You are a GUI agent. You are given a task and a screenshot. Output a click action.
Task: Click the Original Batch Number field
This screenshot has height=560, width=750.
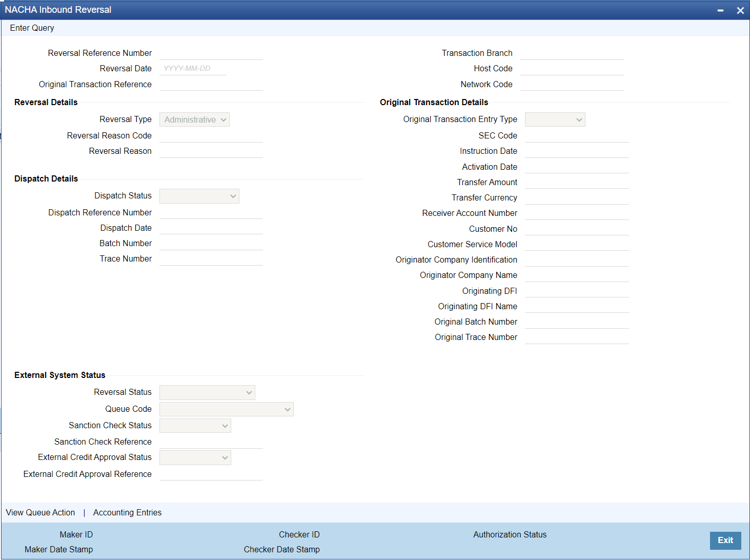577,322
